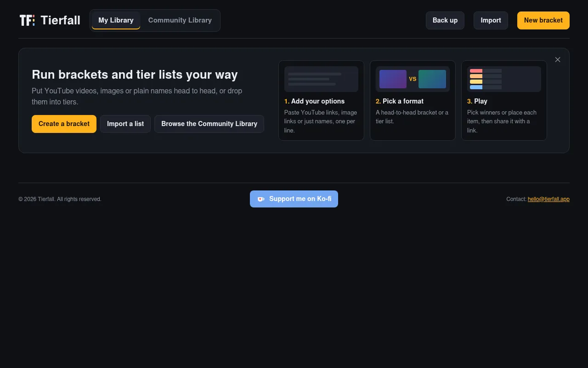Click the Back up button
588x368 pixels.
coord(445,20)
